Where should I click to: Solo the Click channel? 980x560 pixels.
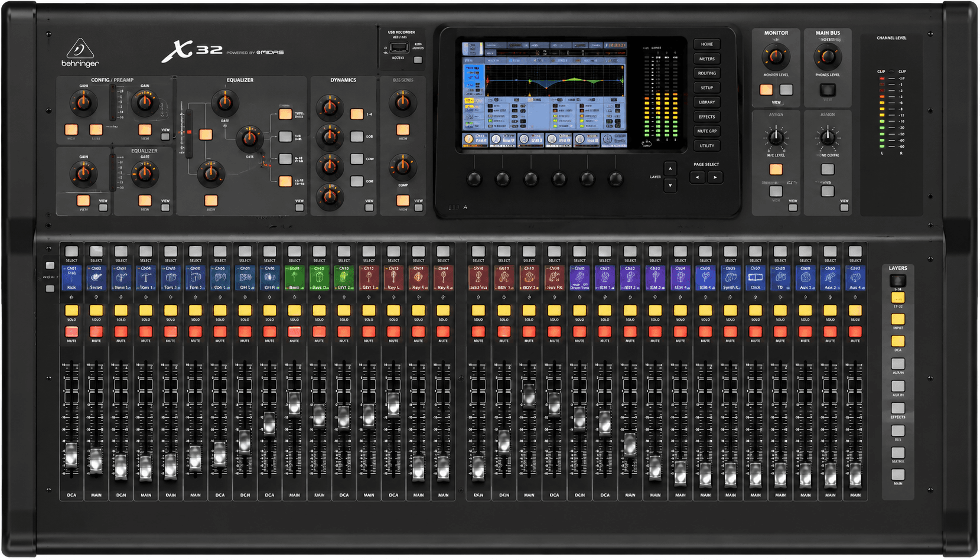pyautogui.click(x=756, y=310)
